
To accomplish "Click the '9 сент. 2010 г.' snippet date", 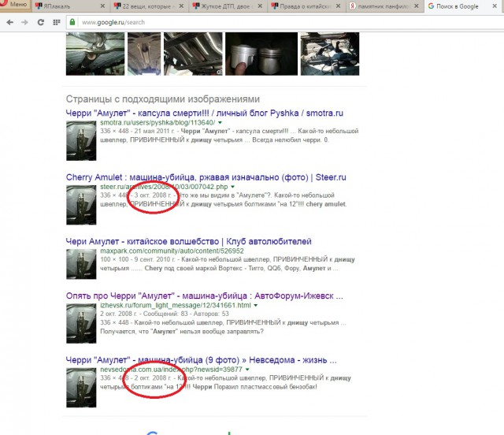I will (x=155, y=259).
